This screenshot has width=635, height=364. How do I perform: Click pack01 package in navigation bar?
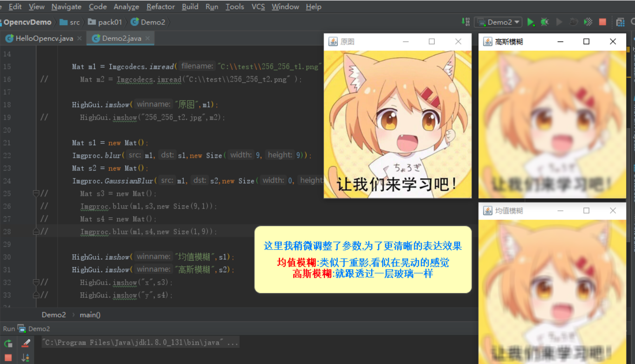(x=105, y=22)
